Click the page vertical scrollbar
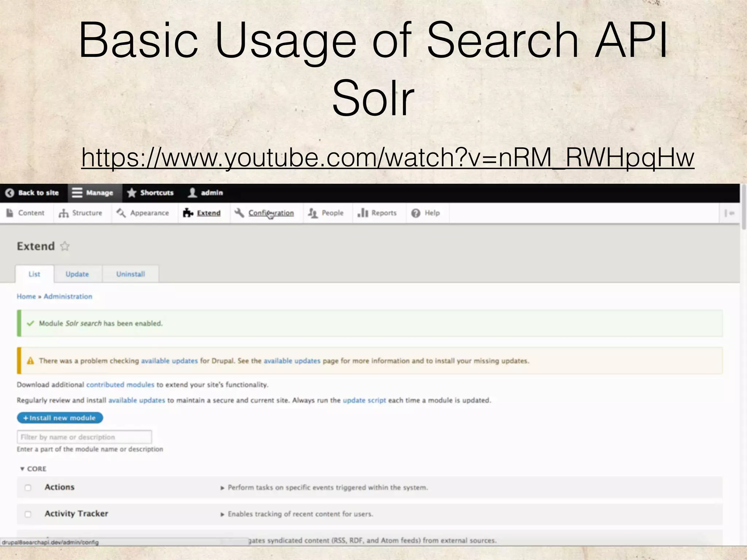 (744, 208)
